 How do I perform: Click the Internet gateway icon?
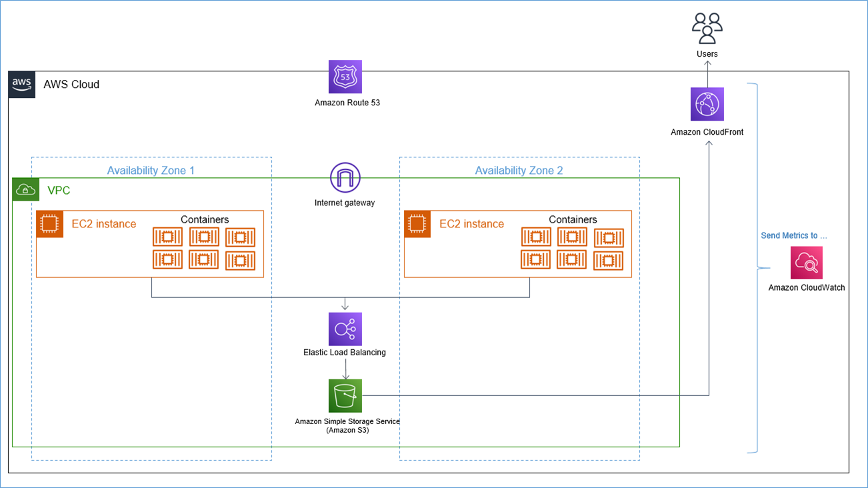click(x=345, y=179)
